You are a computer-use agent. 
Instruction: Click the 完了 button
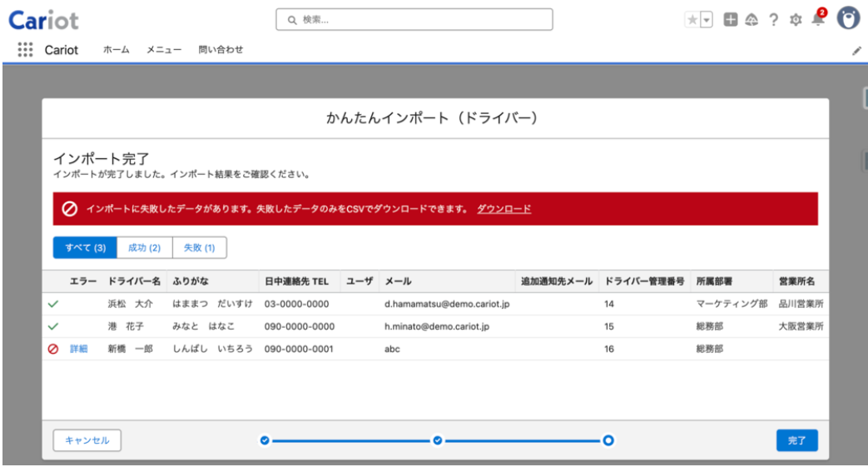click(x=796, y=440)
